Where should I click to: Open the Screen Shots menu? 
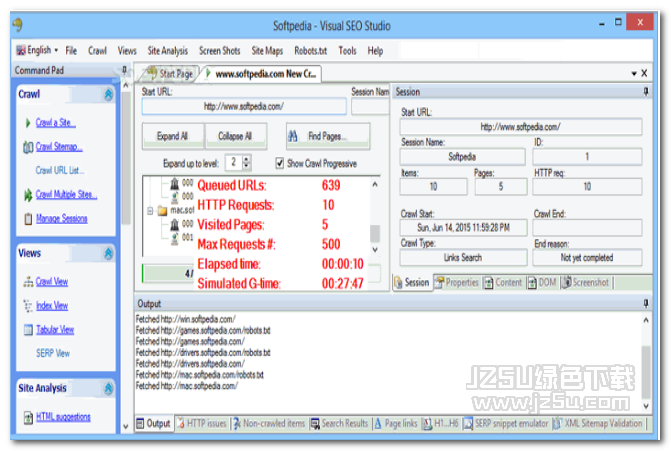pos(220,51)
